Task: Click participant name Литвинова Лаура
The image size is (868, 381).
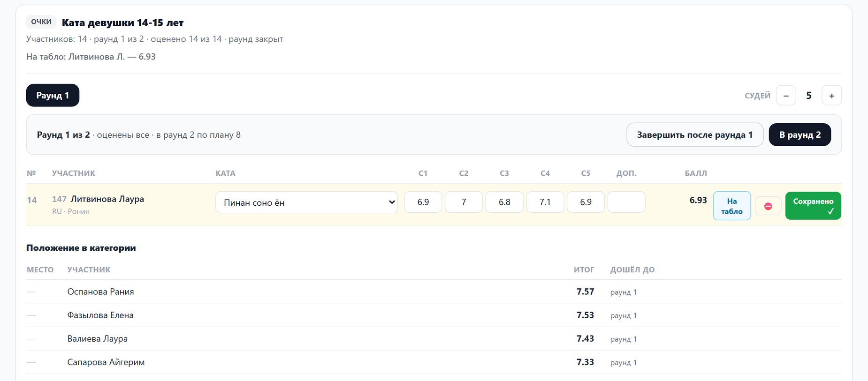Action: [107, 199]
